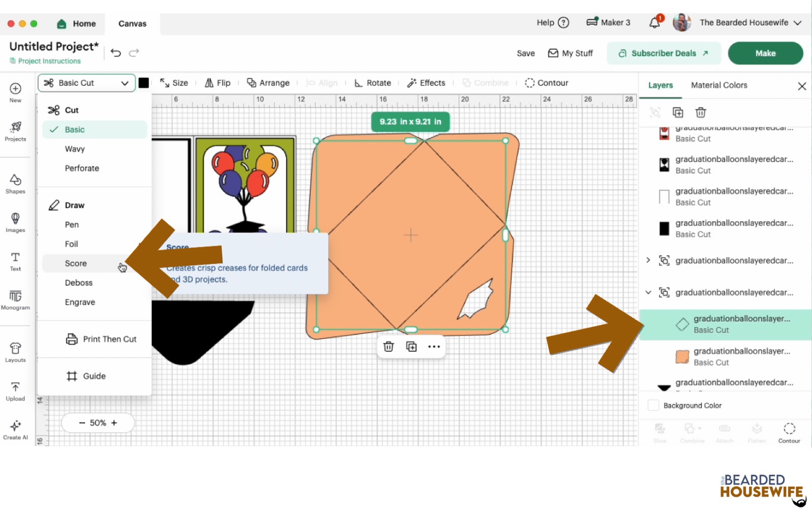Close the Layers panel
This screenshot has height=516, width=812.
point(802,86)
